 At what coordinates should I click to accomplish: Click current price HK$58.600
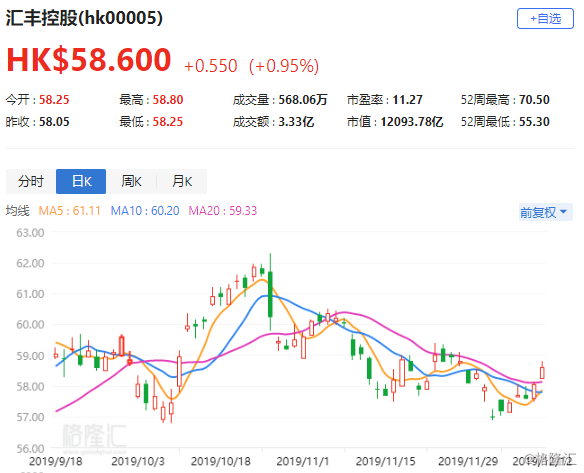[x=89, y=60]
